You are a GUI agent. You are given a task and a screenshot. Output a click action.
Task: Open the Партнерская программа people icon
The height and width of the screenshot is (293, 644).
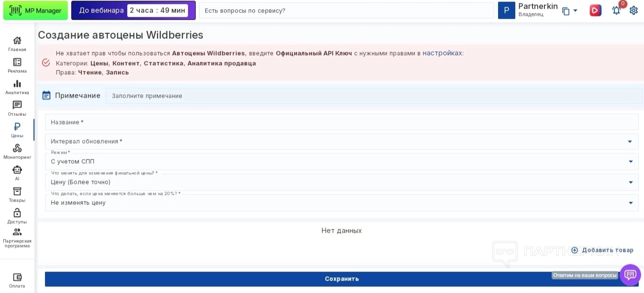tap(17, 232)
